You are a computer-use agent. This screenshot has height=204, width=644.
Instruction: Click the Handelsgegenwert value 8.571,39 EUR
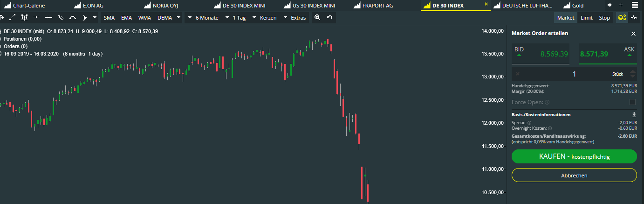click(624, 86)
